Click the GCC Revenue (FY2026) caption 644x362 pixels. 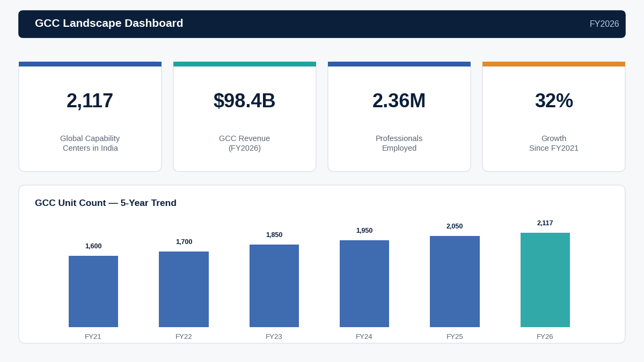245,143
